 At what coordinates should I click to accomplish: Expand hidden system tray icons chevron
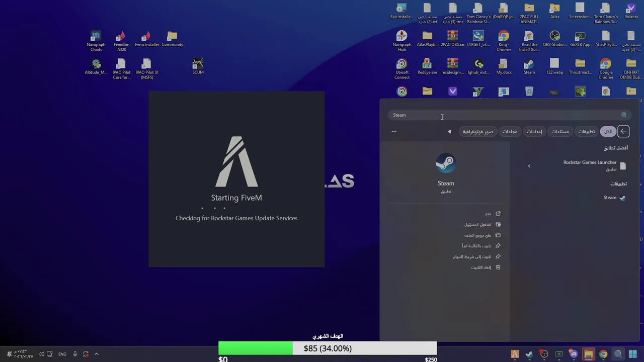click(97, 354)
